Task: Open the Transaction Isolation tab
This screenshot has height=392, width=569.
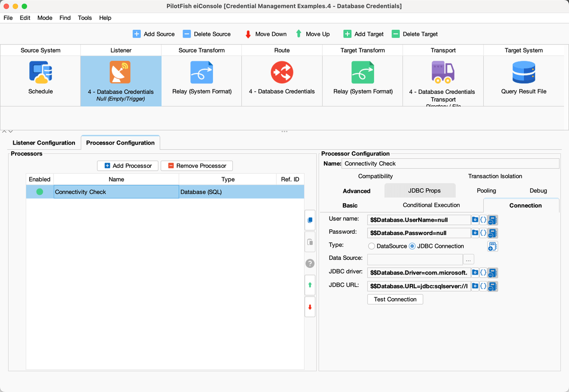Action: 495,176
